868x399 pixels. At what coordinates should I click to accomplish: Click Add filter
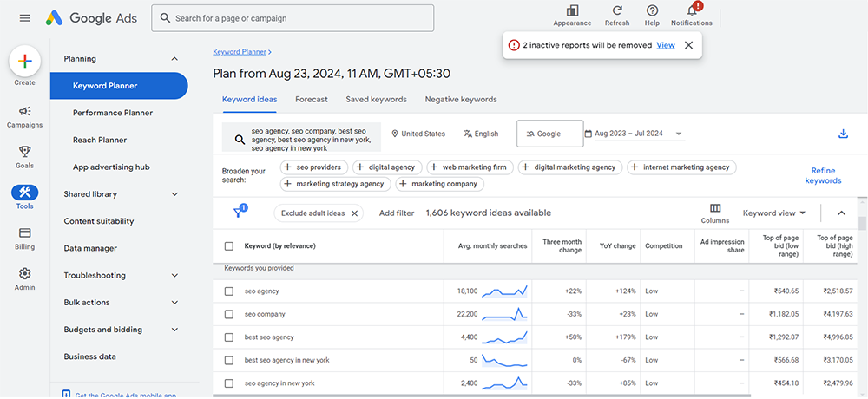397,213
